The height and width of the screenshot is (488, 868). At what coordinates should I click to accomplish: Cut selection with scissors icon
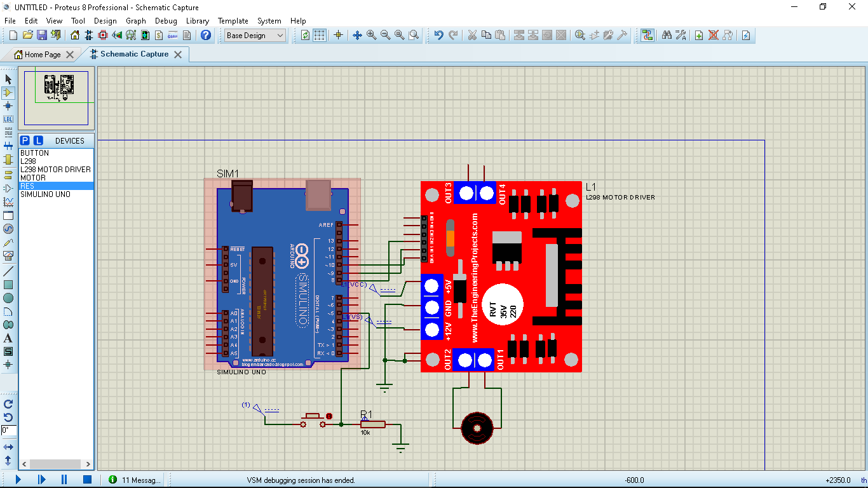(472, 35)
